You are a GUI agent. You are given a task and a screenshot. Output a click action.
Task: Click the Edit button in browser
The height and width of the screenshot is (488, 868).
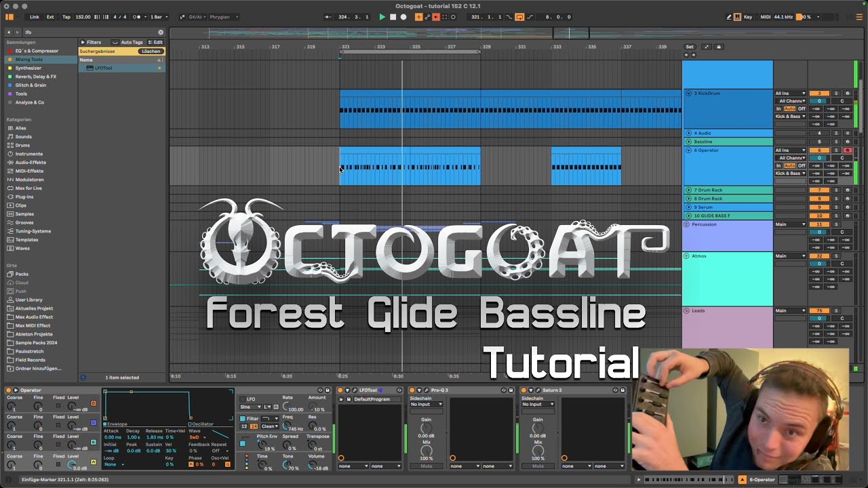(x=155, y=42)
